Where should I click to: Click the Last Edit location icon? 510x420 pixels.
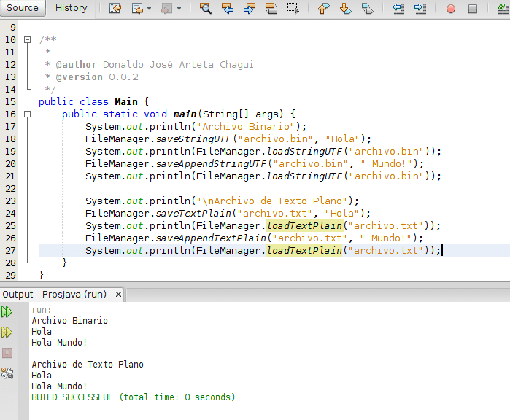[x=115, y=8]
